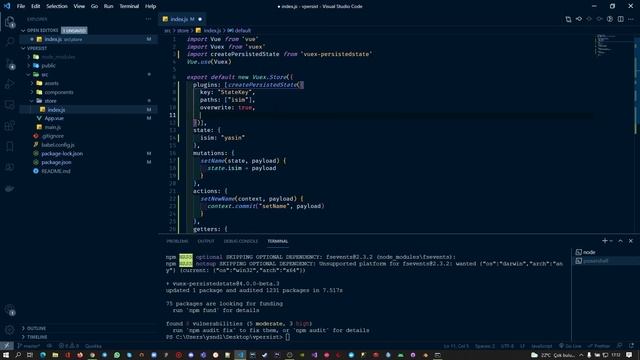The width and height of the screenshot is (640, 360).
Task: Click the Open Preview icon in editor toolbar
Action: 610,19
